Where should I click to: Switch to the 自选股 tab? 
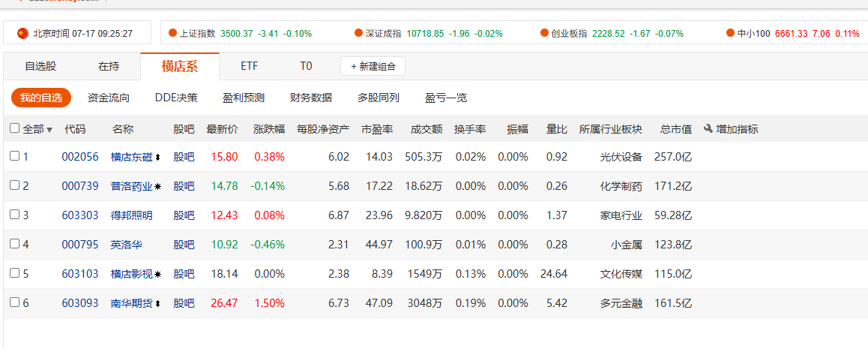pos(40,67)
